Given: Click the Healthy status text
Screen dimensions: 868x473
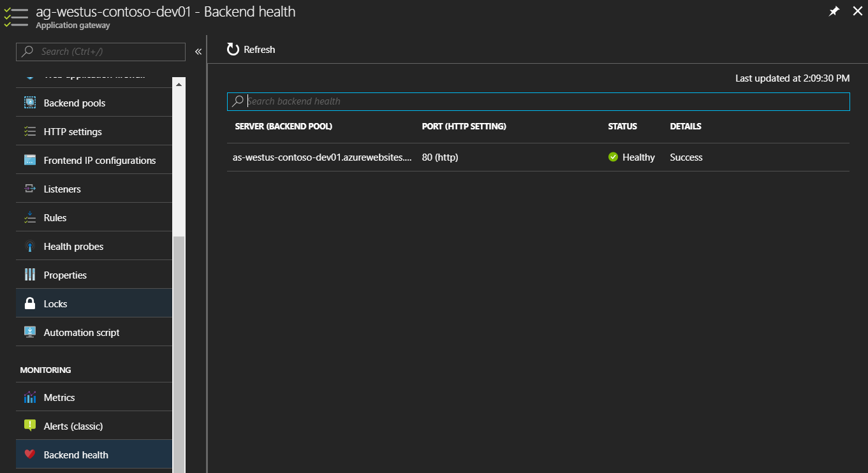Looking at the screenshot, I should (638, 157).
